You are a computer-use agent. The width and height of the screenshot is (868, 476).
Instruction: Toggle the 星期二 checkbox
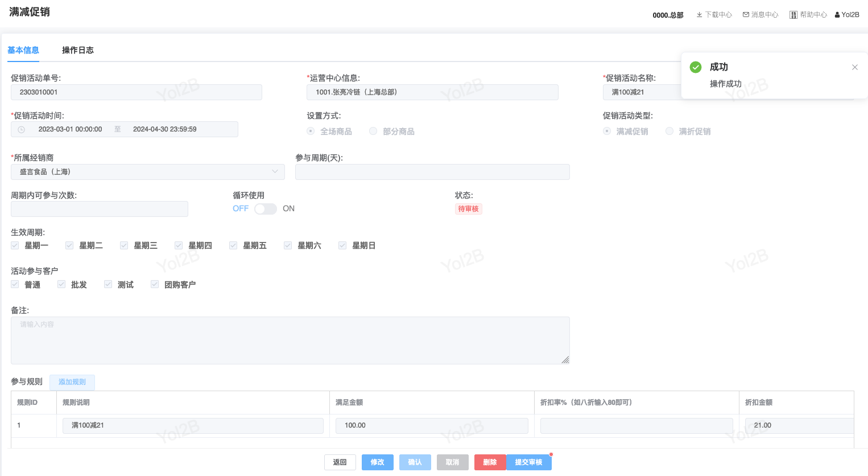69,245
